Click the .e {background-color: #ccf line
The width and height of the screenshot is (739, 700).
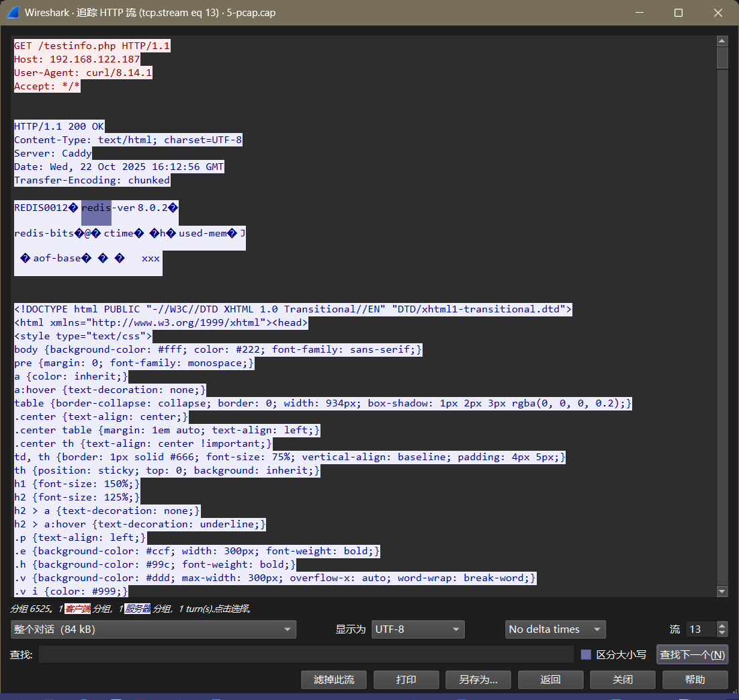coord(197,551)
